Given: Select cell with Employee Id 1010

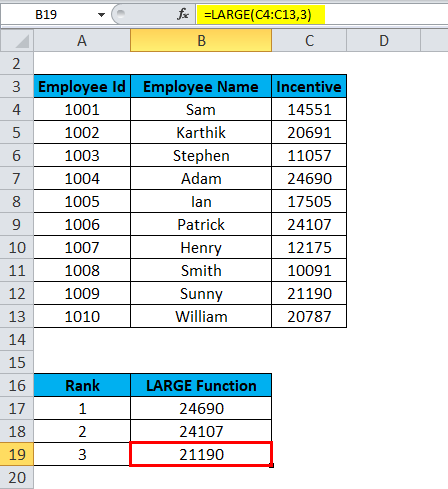Looking at the screenshot, I should pyautogui.click(x=82, y=316).
